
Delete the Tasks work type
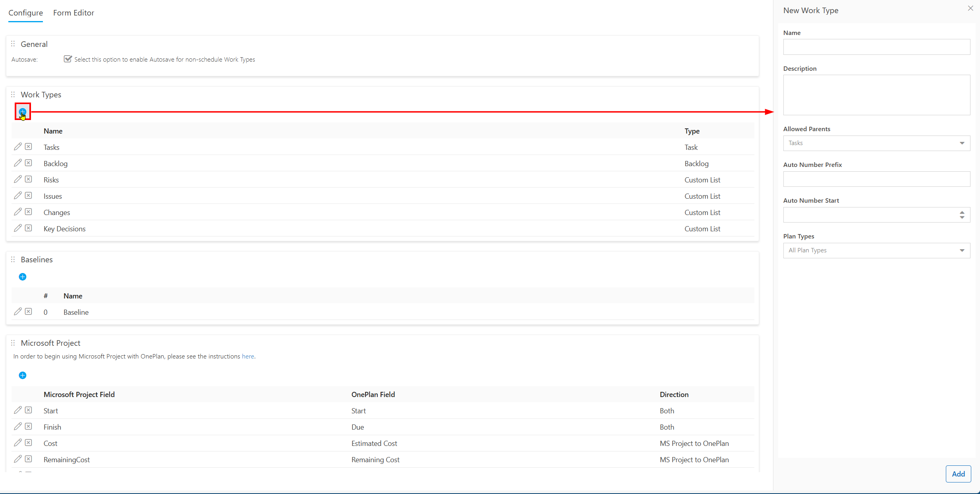(29, 147)
